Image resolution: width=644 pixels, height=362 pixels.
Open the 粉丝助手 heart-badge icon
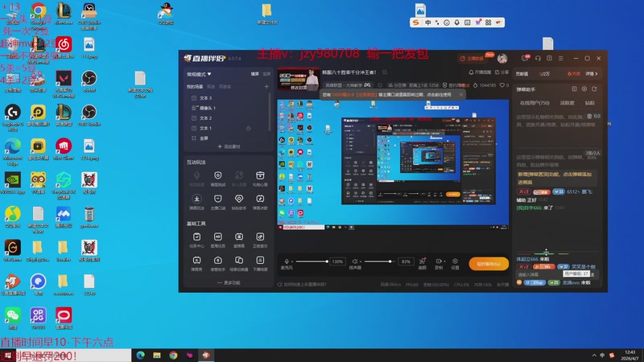[x=239, y=199]
